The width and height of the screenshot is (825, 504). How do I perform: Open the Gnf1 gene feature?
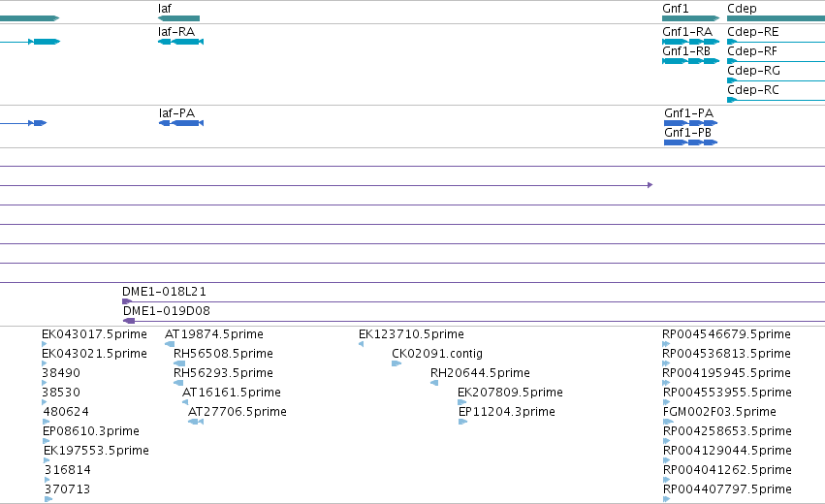pos(690,18)
